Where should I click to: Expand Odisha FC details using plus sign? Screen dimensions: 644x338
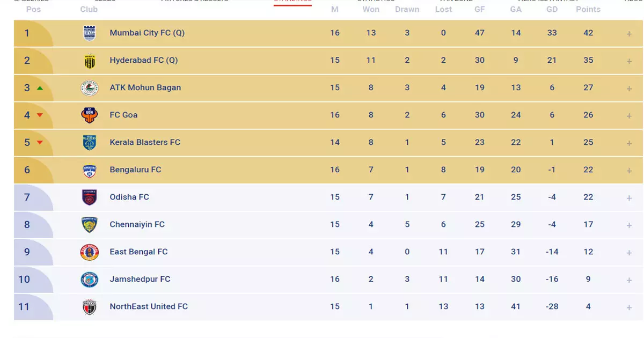click(x=629, y=198)
